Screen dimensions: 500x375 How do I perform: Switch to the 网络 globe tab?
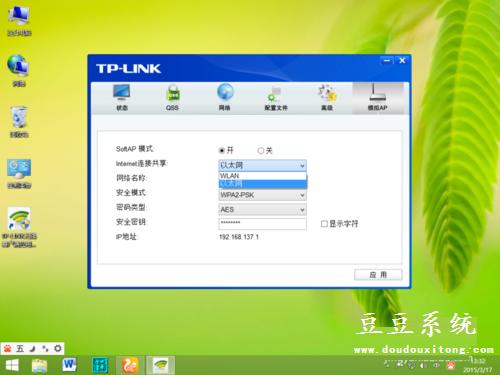(x=225, y=97)
